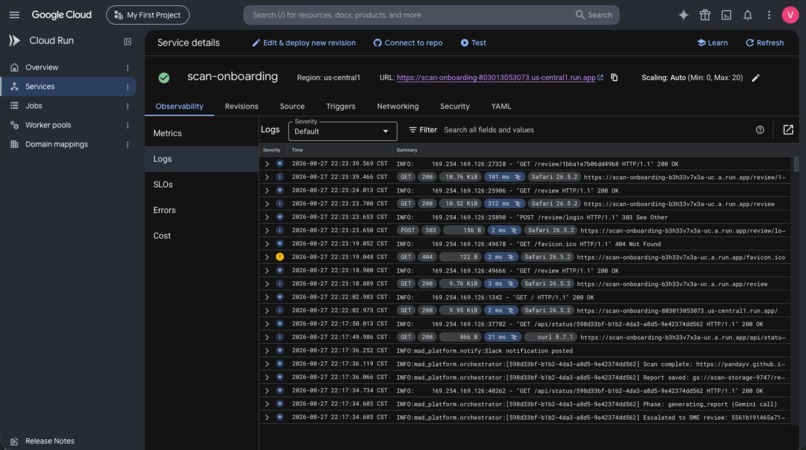This screenshot has height=450, width=806.
Task: Expand the log entry at 22:23:39.466
Action: click(x=267, y=177)
